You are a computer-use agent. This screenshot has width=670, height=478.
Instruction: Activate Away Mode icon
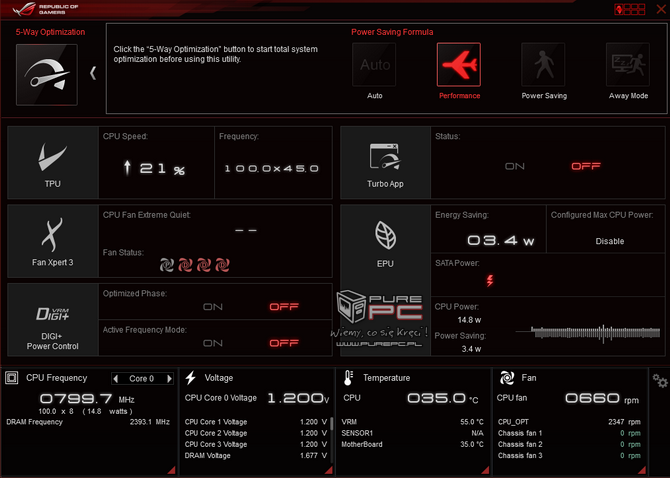[x=628, y=65]
